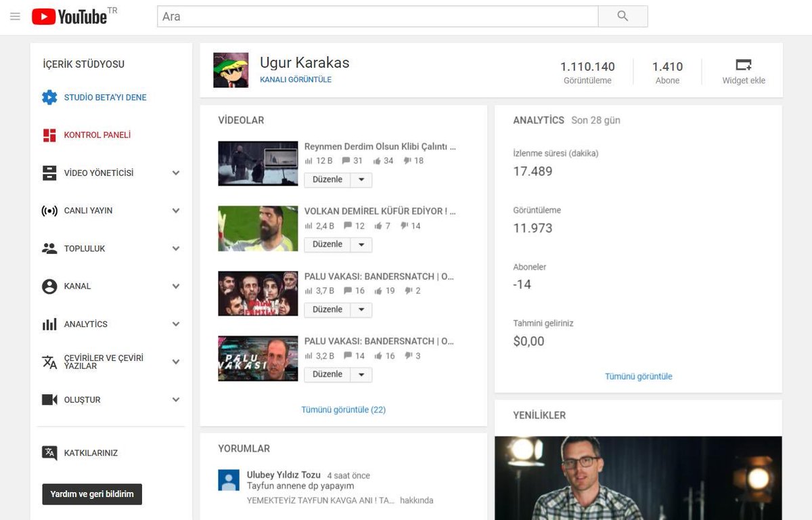Open Düzenle dropdown arrow for Volkan Demirel video
Screen dimensions: 812x520
tap(361, 244)
